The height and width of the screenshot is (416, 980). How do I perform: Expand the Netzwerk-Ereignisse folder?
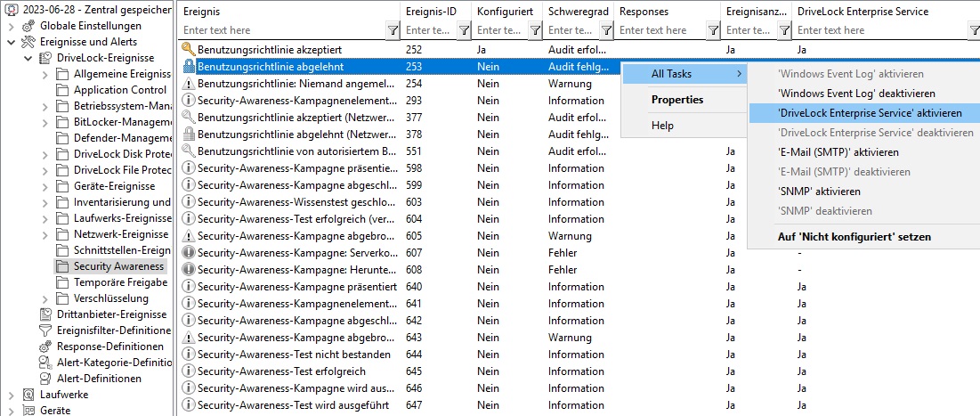(x=45, y=234)
